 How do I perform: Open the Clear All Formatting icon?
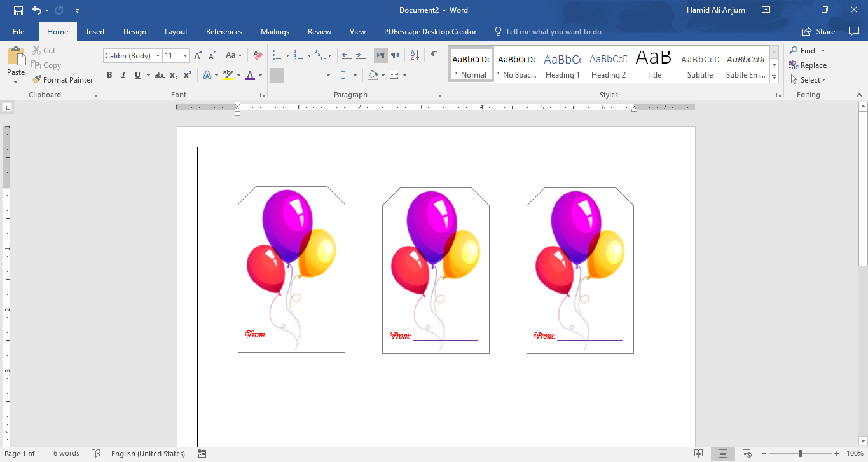tap(257, 55)
